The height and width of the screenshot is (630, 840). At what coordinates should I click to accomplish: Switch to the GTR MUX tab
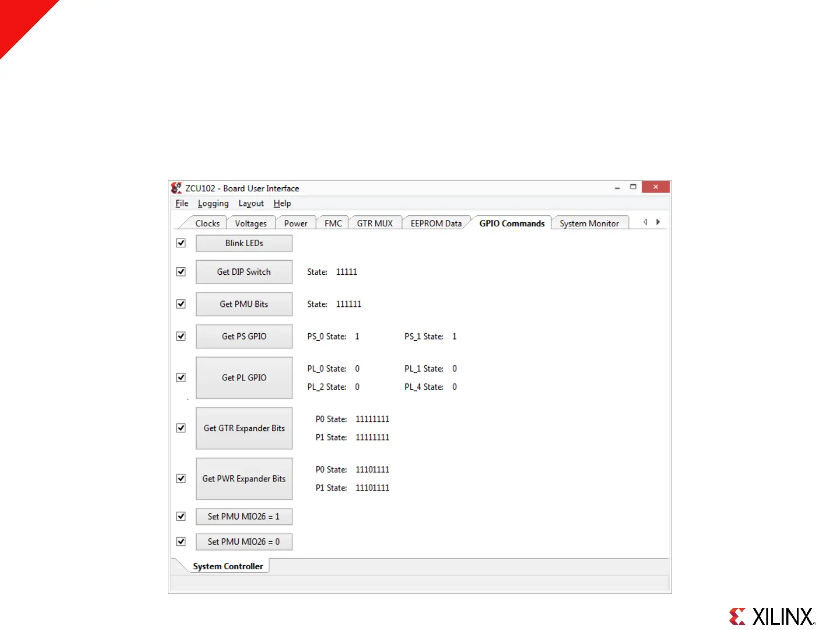pos(375,223)
